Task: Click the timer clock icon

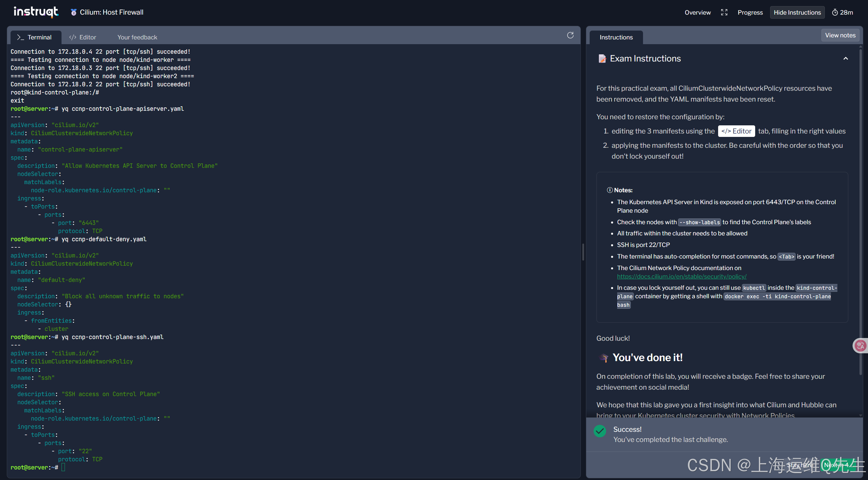Action: click(x=835, y=13)
